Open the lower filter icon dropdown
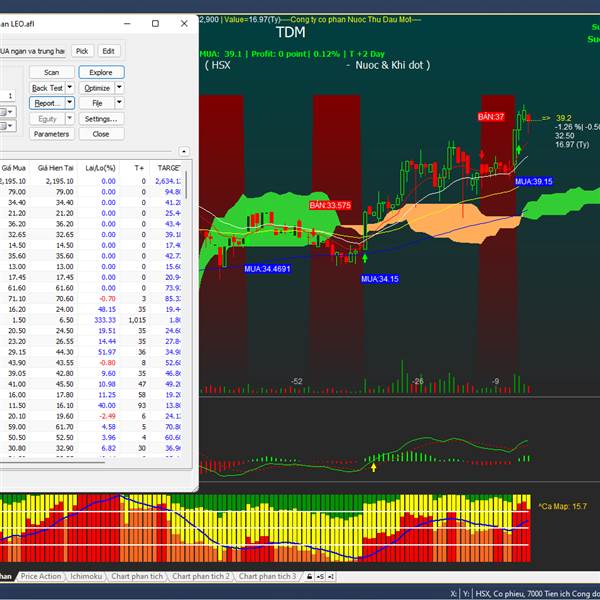 click(x=10, y=126)
